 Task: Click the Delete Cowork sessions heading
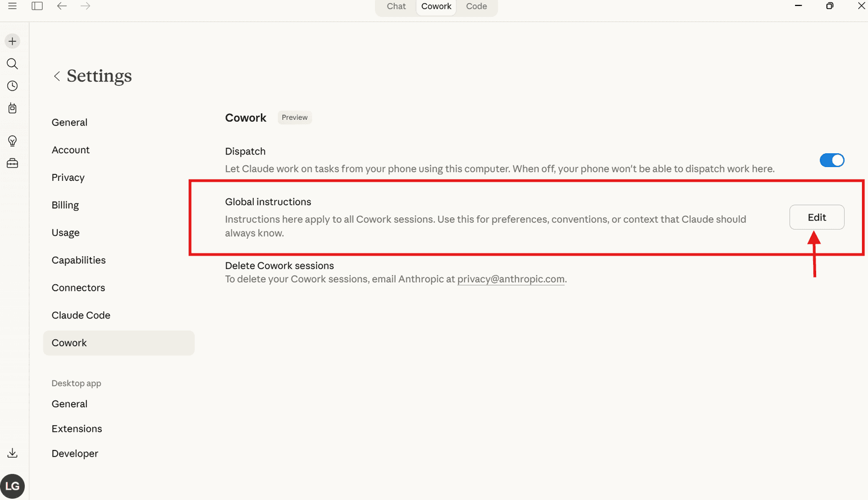click(x=279, y=266)
